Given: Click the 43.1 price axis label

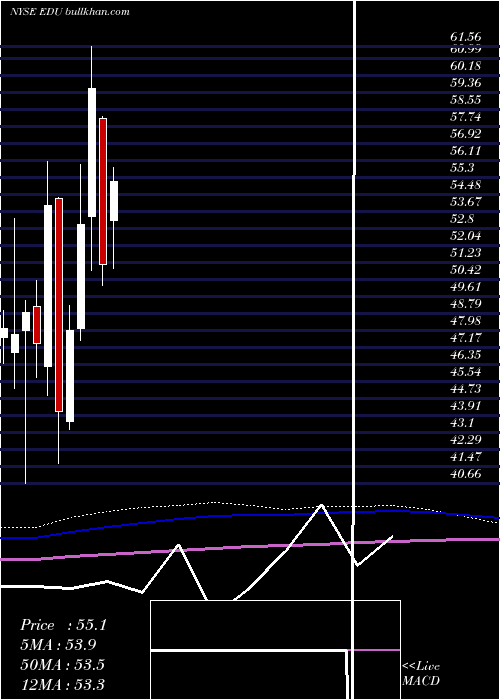Looking at the screenshot, I should click(462, 422).
